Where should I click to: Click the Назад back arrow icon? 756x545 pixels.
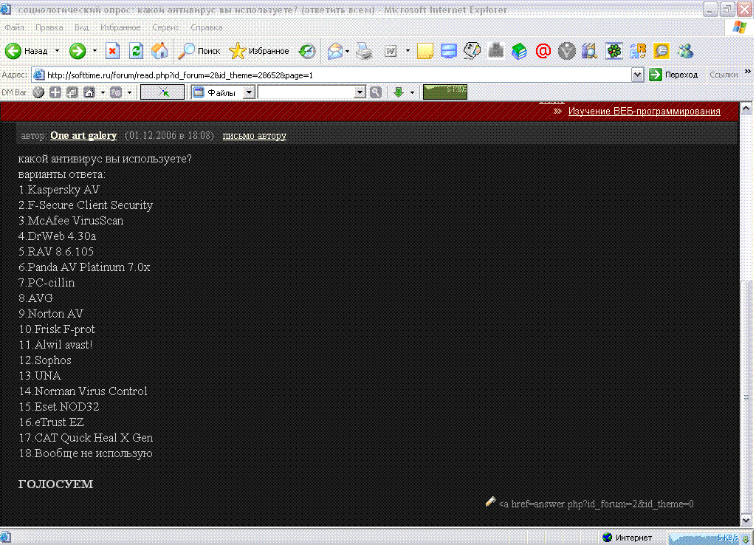click(13, 51)
